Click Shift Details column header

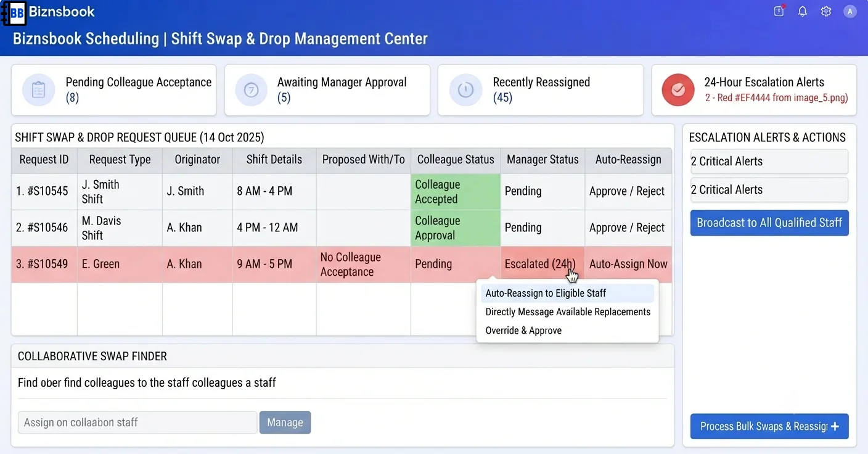pyautogui.click(x=274, y=159)
